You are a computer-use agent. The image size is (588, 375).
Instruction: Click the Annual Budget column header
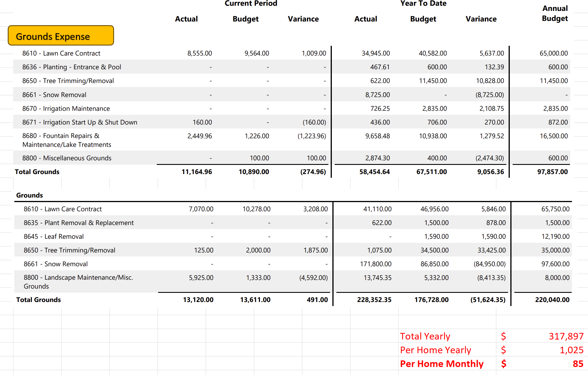coord(555,13)
